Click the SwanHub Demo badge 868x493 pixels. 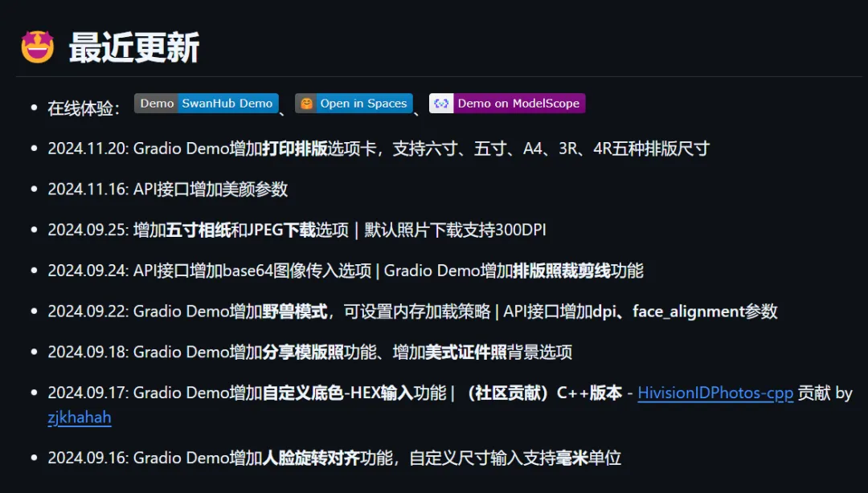tap(205, 103)
